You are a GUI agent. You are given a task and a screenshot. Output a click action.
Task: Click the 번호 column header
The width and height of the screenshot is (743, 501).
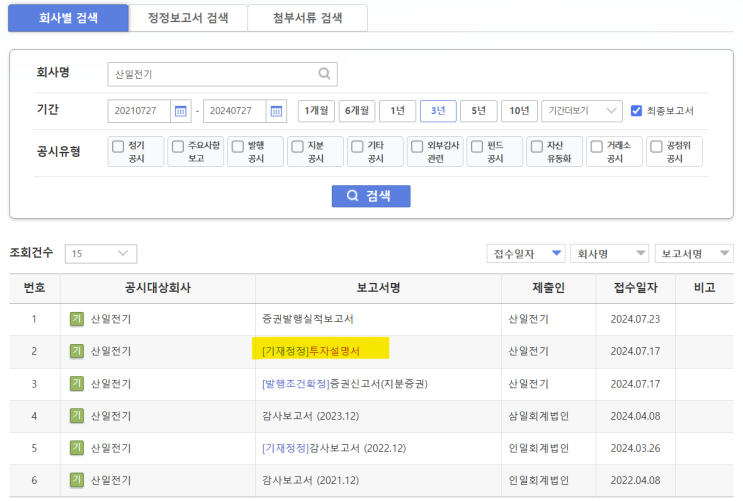tap(35, 288)
